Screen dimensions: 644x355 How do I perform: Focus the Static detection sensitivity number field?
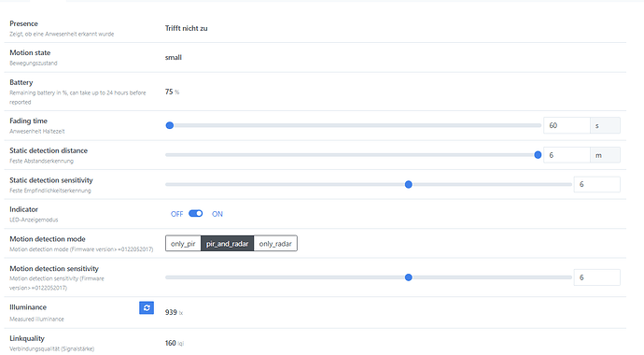click(596, 184)
